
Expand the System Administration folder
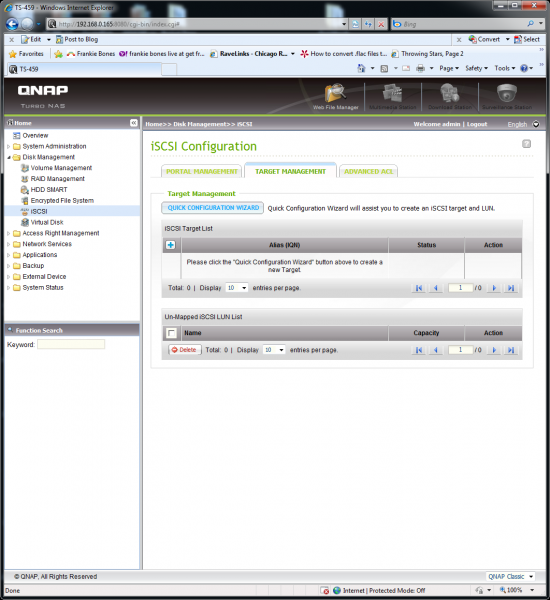(8, 147)
